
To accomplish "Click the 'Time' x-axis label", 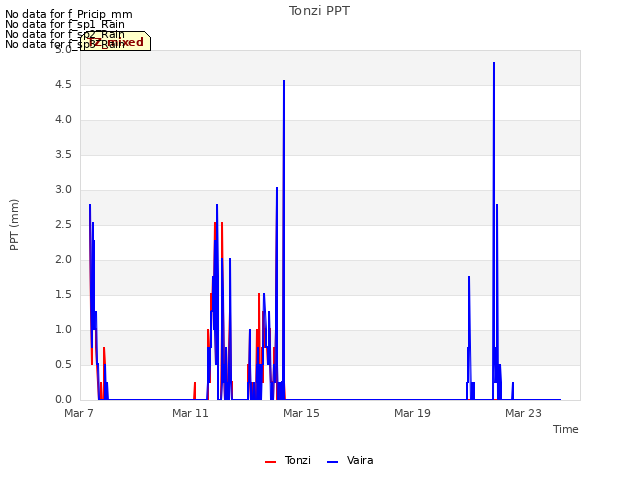I will click(566, 429).
